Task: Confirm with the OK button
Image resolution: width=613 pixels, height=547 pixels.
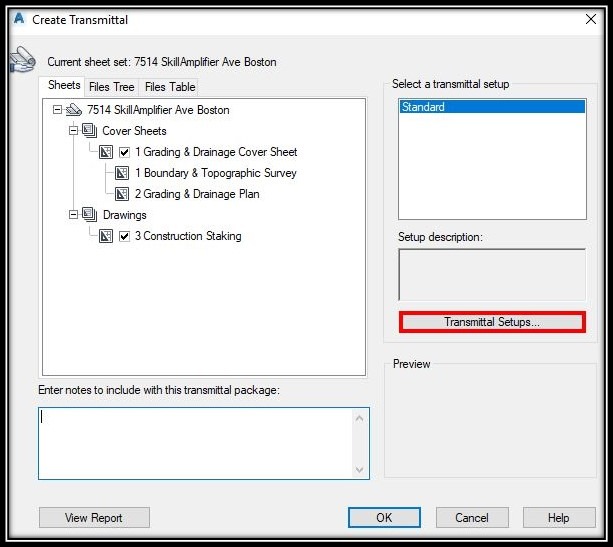Action: coord(384,518)
